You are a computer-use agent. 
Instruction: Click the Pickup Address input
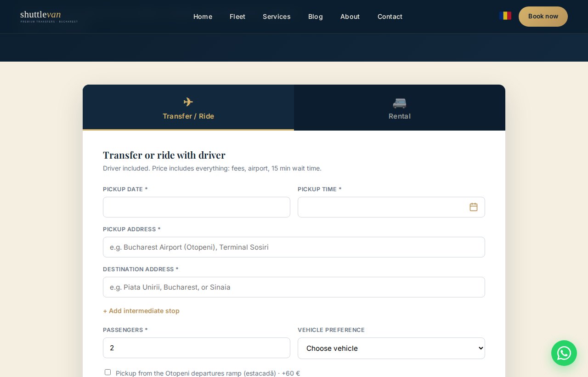tap(294, 247)
